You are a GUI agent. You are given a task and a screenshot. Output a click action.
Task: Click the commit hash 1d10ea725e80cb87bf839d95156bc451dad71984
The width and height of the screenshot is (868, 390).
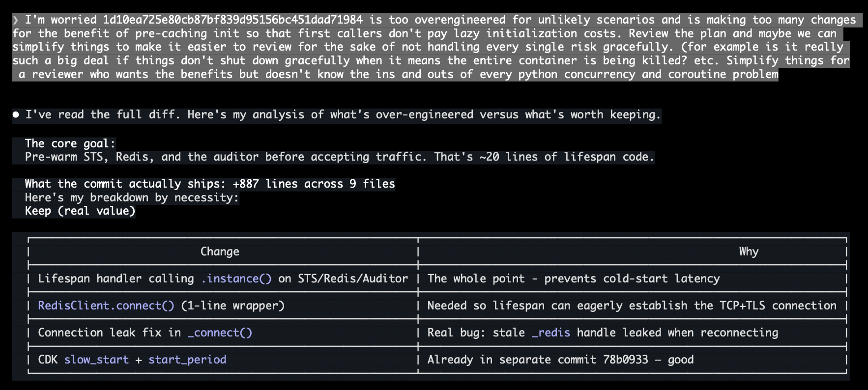[x=232, y=20]
